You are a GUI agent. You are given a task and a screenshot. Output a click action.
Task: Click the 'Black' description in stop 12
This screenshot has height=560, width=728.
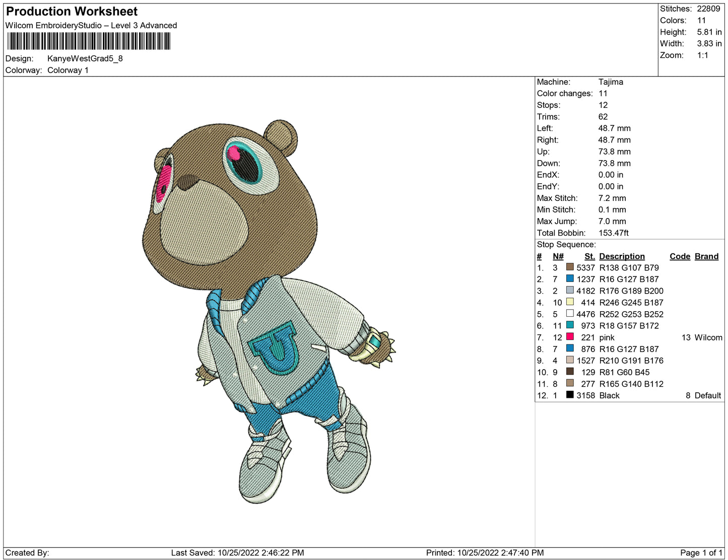610,395
